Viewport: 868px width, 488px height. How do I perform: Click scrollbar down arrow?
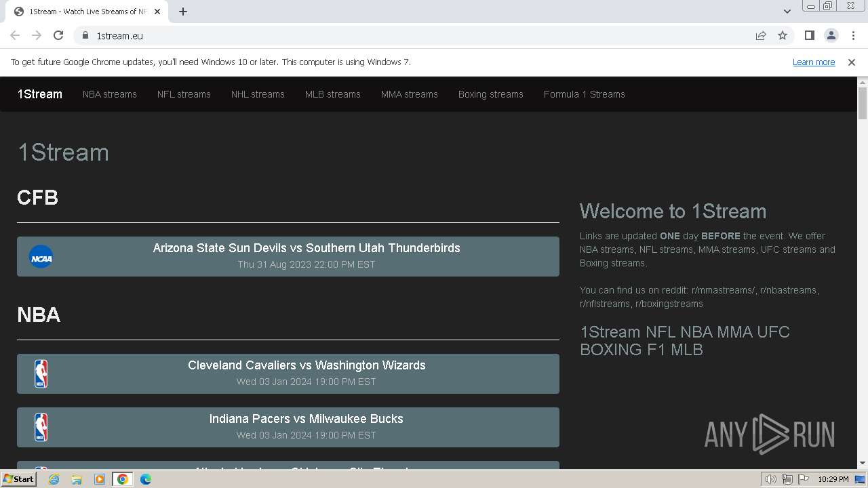[x=863, y=464]
